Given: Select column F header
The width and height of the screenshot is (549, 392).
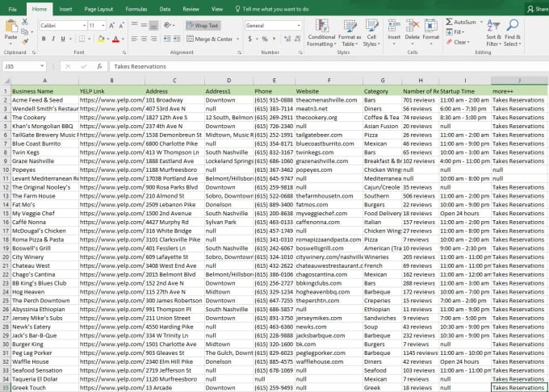Looking at the screenshot, I should point(329,81).
